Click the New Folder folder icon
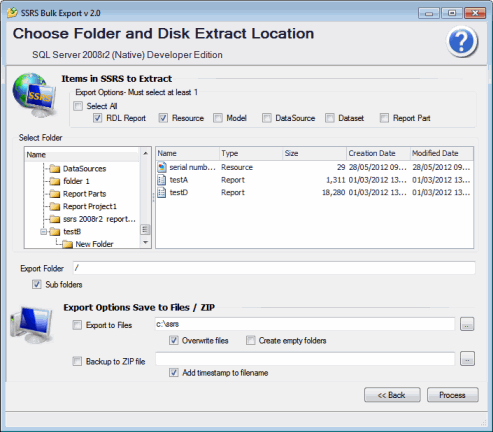This screenshot has width=493, height=432. tap(67, 244)
